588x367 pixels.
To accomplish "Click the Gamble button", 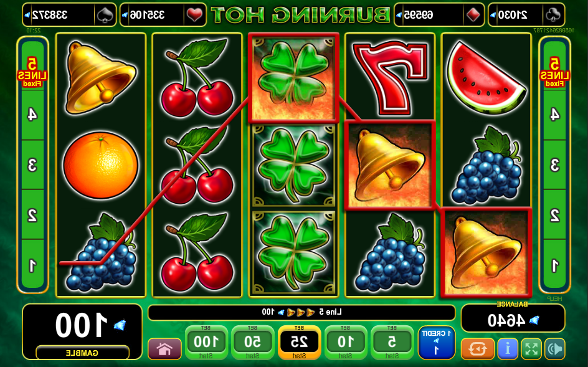I will click(x=82, y=353).
